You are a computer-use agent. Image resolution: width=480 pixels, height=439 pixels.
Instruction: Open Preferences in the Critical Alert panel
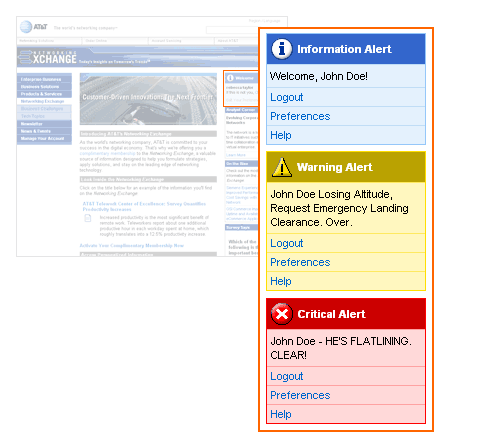pos(300,395)
